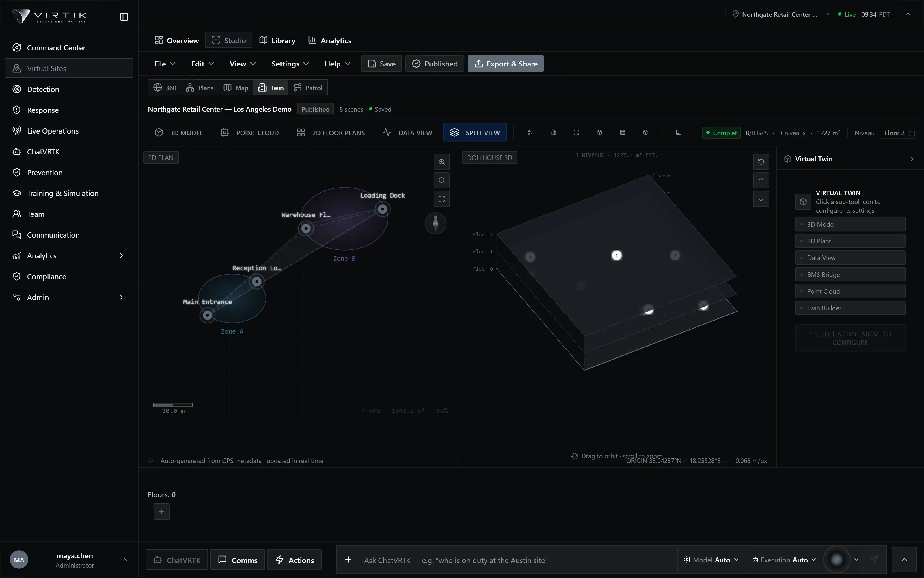Click the send message arrow icon
Screen dimensions: 924x578
(x=873, y=560)
